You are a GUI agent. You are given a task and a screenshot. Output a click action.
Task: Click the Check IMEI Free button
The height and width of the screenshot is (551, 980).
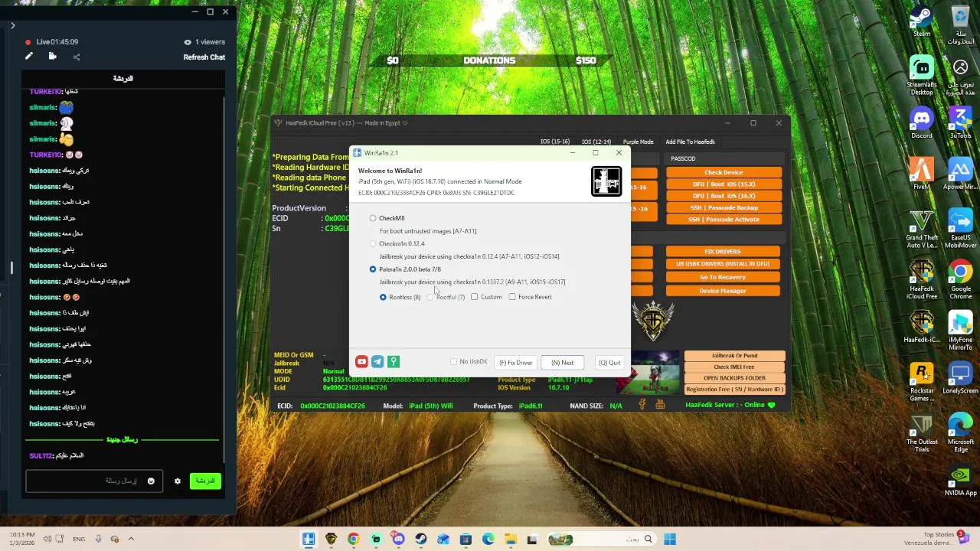[x=734, y=367]
